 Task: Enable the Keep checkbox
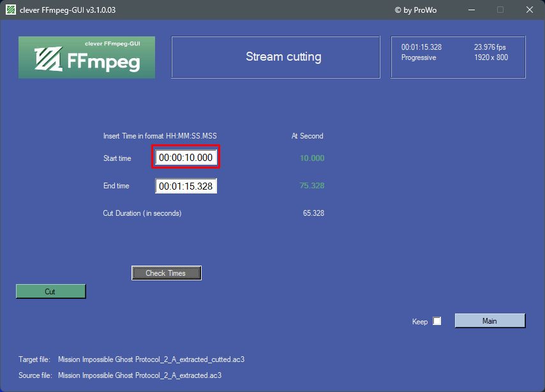click(437, 321)
